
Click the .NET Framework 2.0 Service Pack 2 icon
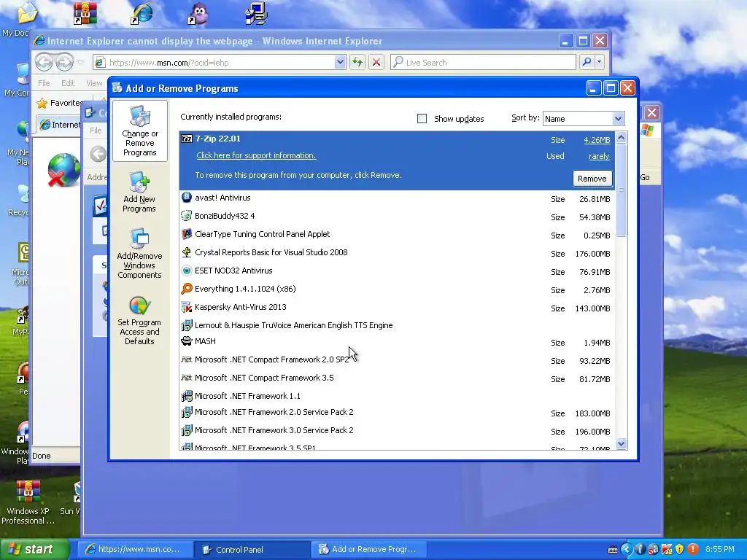point(187,412)
